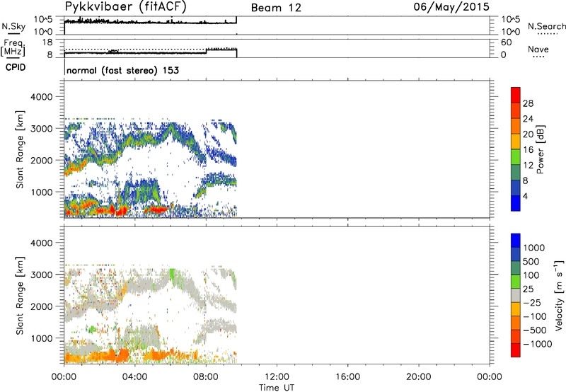Image resolution: width=566 pixels, height=392 pixels.
Task: Click the "04:00" time axis tick label
Action: (x=134, y=377)
